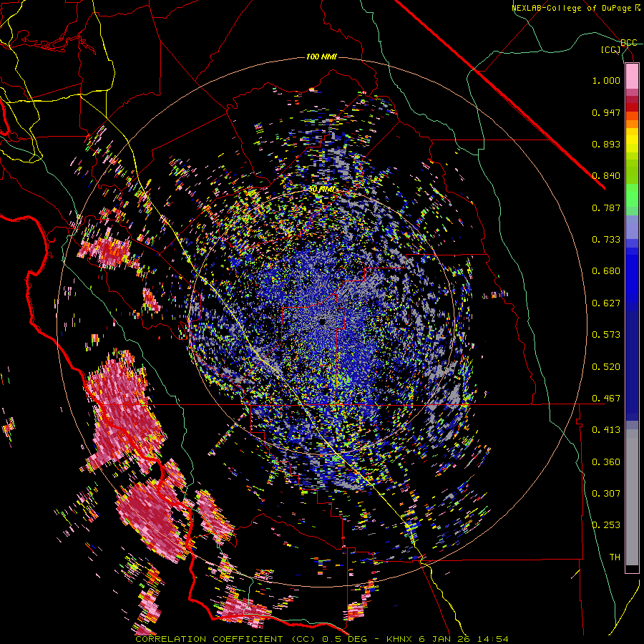
Task: Click the 0.947 scale value
Action: [x=606, y=112]
